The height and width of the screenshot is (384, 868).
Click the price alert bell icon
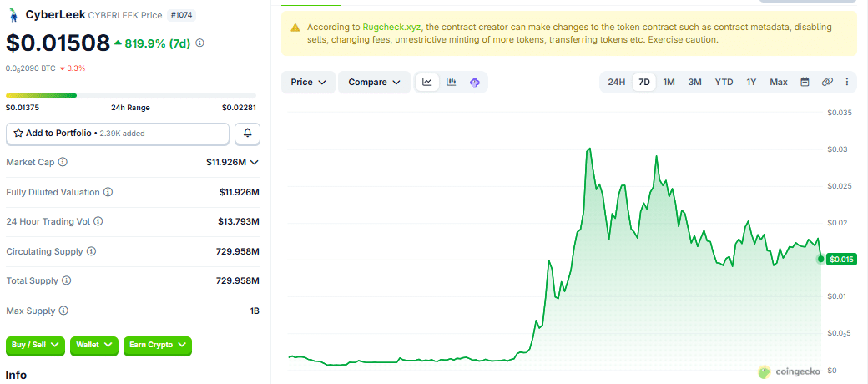247,134
